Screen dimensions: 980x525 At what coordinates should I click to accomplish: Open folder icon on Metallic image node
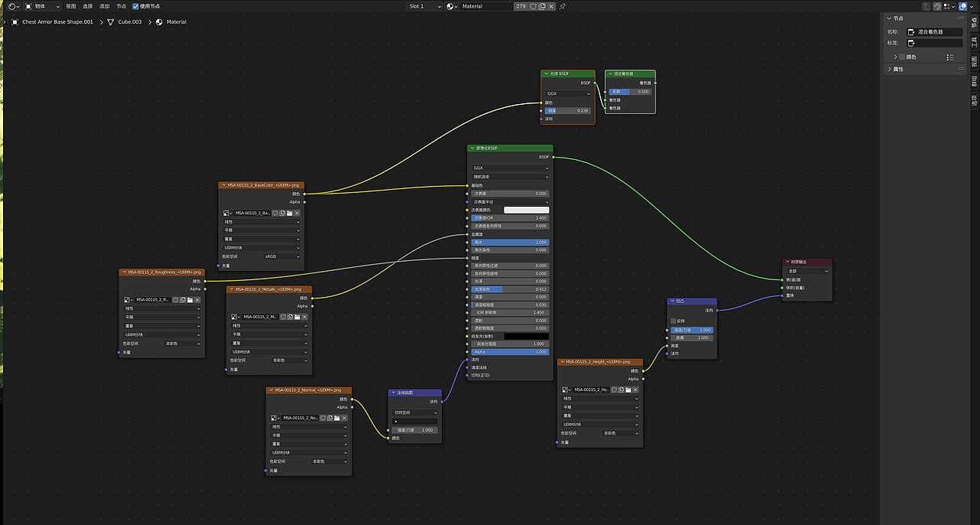pyautogui.click(x=297, y=317)
